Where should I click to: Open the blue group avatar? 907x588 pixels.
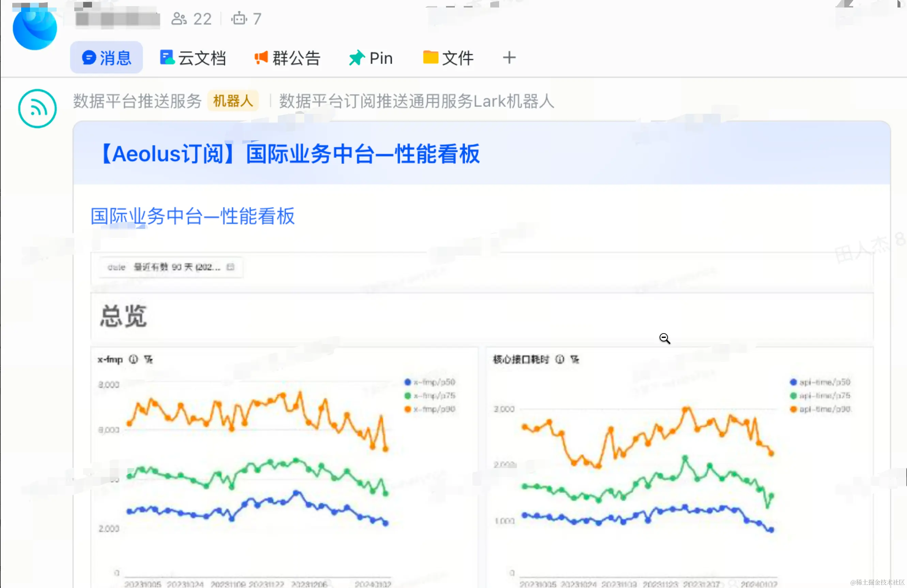click(x=35, y=28)
